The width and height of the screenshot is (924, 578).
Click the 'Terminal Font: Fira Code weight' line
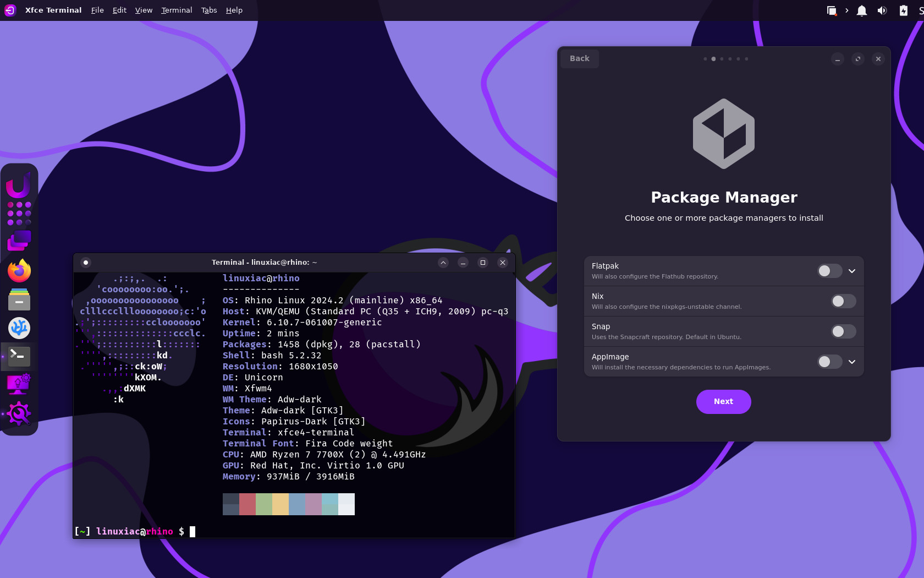[x=307, y=444]
